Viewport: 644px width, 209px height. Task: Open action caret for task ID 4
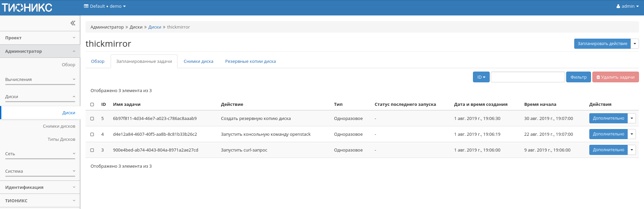pos(632,134)
